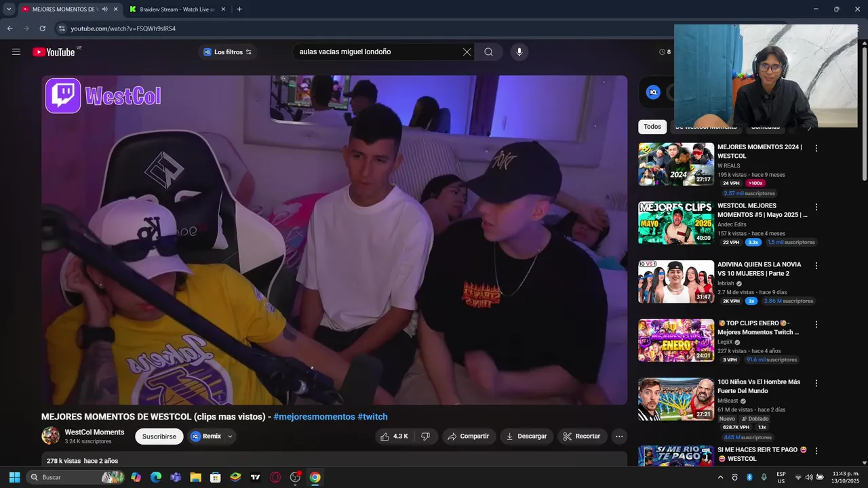
Task: Run search with magnifier button
Action: (488, 52)
